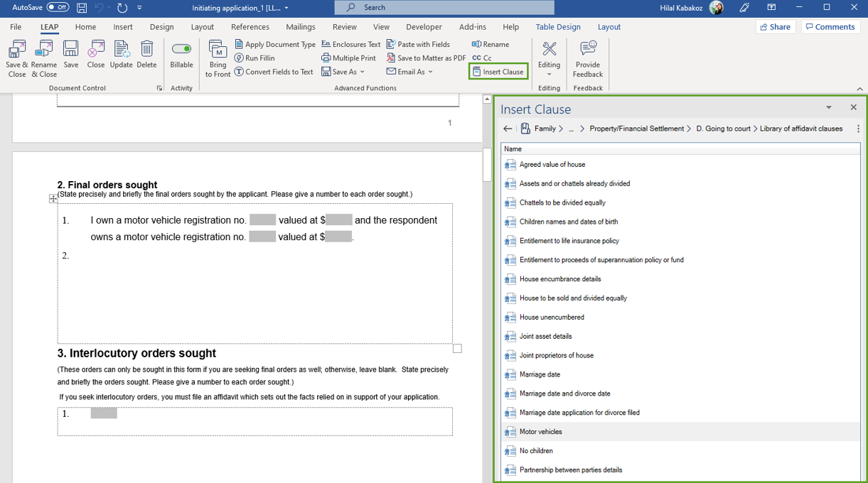
Task: Toggle AutoSave off switch
Action: click(x=58, y=8)
